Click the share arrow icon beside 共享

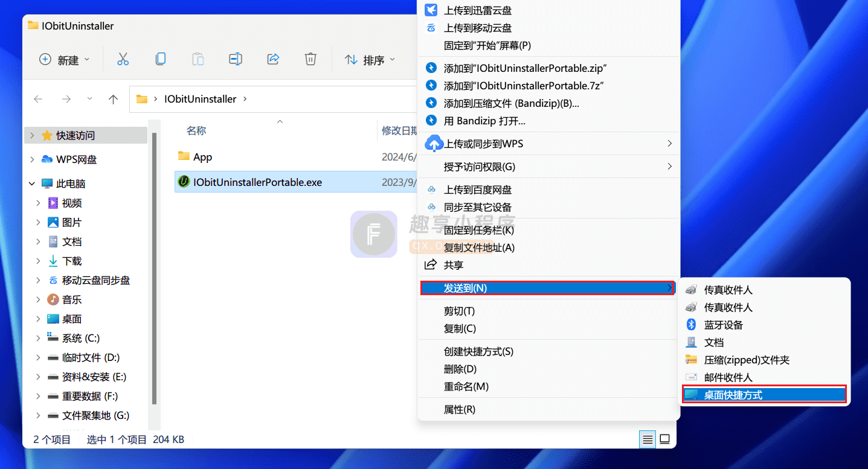431,265
